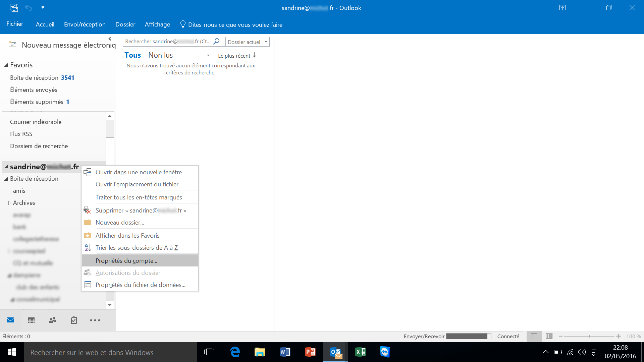Choose Afficher dans les Favoris

(140, 236)
